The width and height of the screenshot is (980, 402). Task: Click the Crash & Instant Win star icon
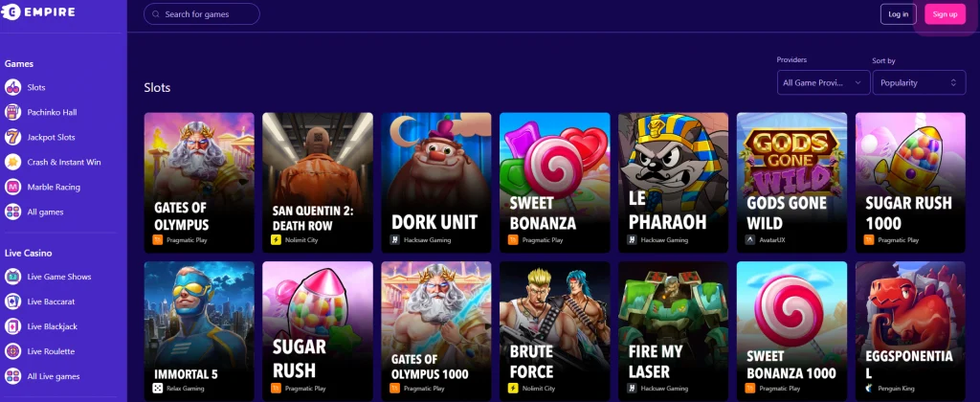(12, 162)
